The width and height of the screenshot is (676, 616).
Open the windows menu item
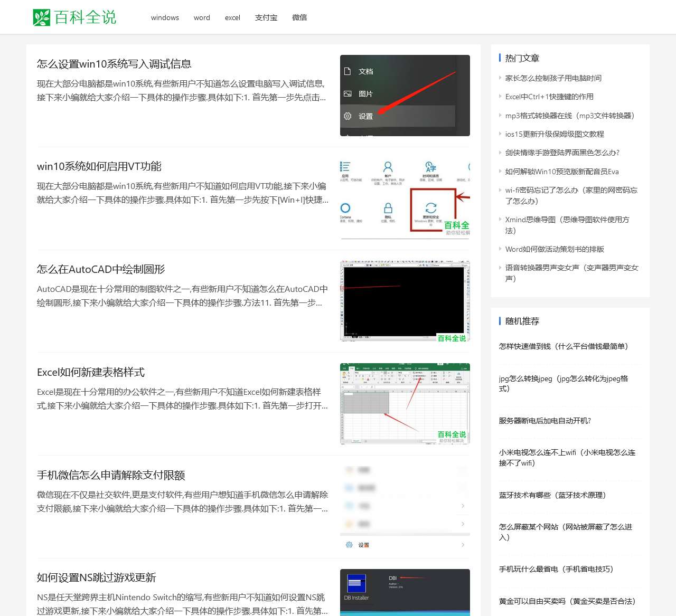pos(165,17)
